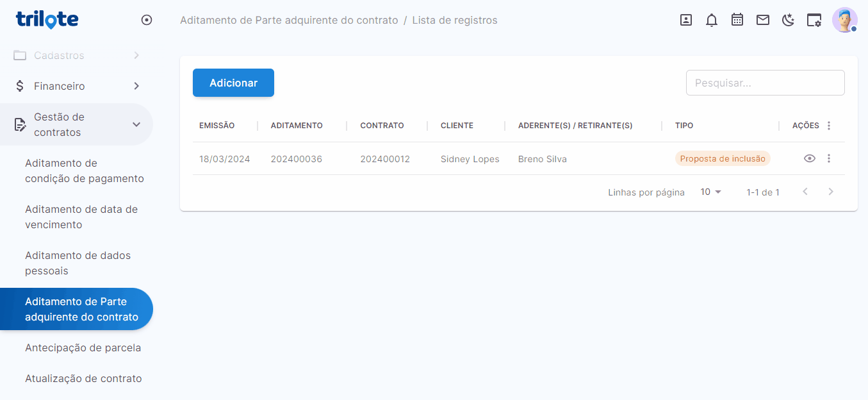Select Antecipação de parcela menu item
868x400 pixels.
click(83, 347)
